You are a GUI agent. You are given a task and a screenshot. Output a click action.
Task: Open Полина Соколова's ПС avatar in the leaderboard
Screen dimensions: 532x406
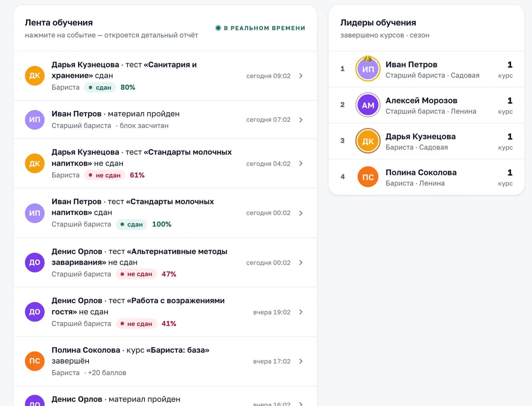click(368, 177)
